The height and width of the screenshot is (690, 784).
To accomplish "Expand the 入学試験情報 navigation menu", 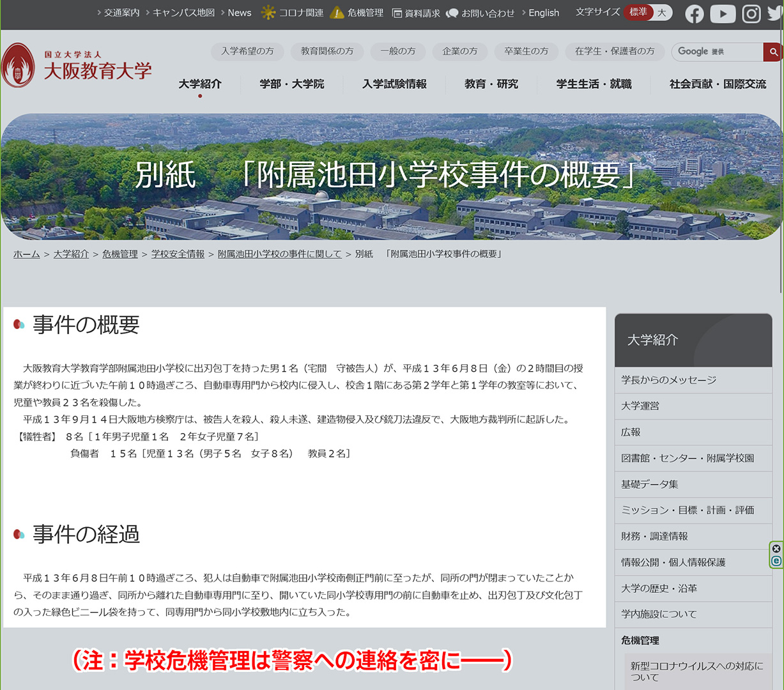I will click(394, 84).
